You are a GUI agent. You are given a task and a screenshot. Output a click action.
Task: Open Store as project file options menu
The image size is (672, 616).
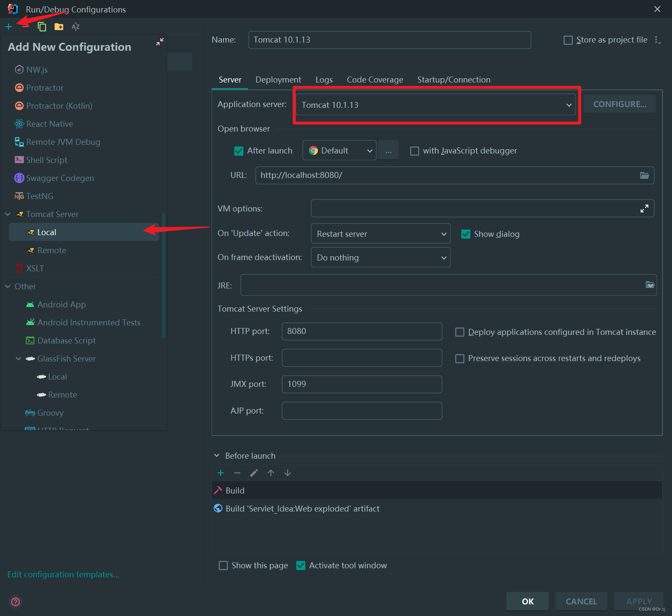657,40
